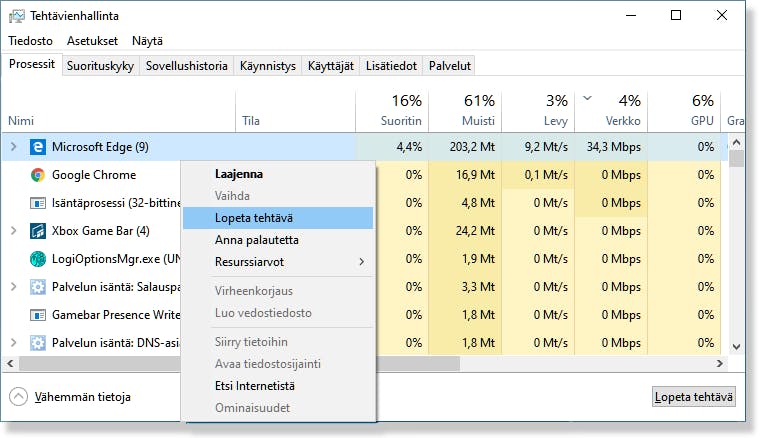
Task: Click the Lopeta tehtävä button at bottom
Action: (x=693, y=397)
